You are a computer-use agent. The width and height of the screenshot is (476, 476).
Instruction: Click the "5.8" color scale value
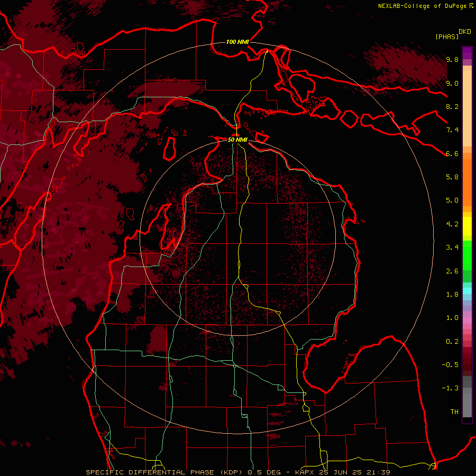[x=452, y=177]
